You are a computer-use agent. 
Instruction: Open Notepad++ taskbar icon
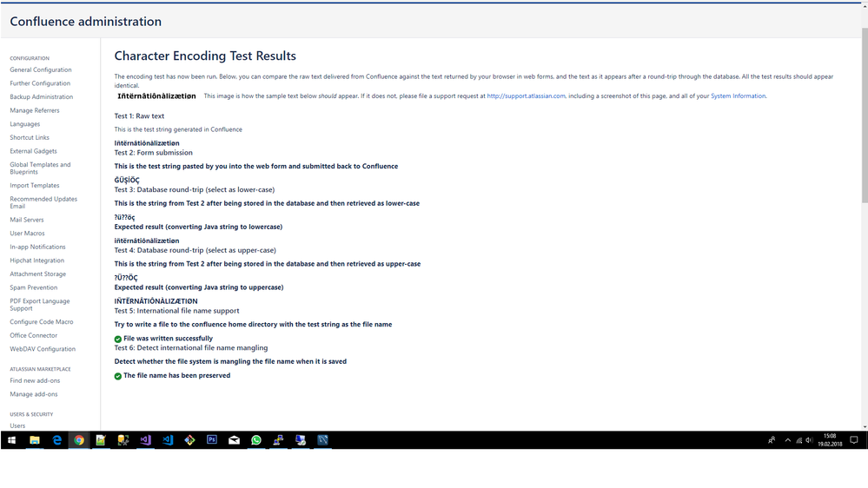pos(101,440)
